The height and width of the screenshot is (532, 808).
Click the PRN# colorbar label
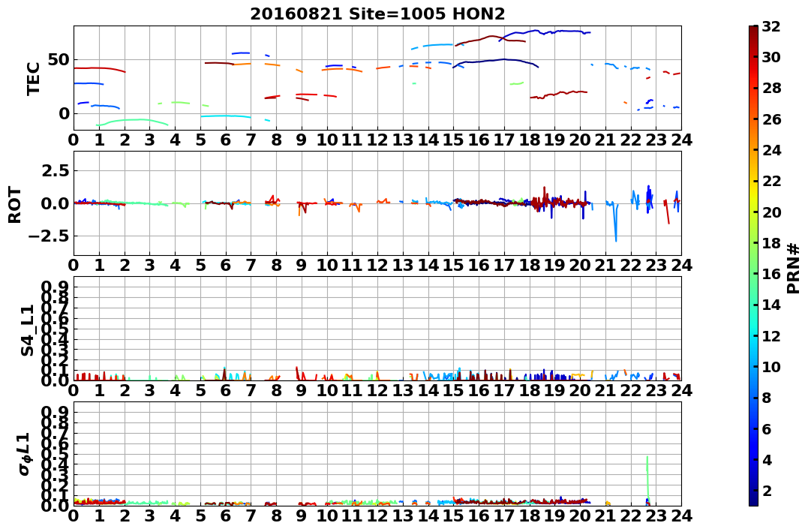793,269
